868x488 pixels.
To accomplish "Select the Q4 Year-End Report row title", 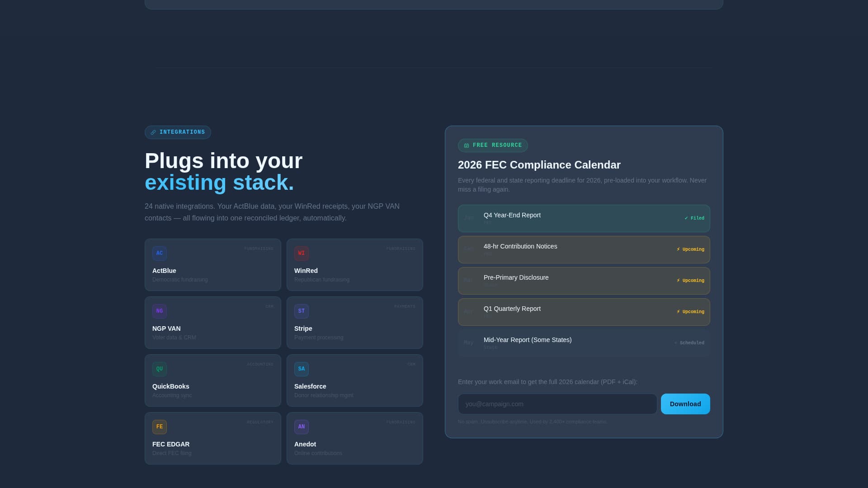I will click(x=512, y=215).
